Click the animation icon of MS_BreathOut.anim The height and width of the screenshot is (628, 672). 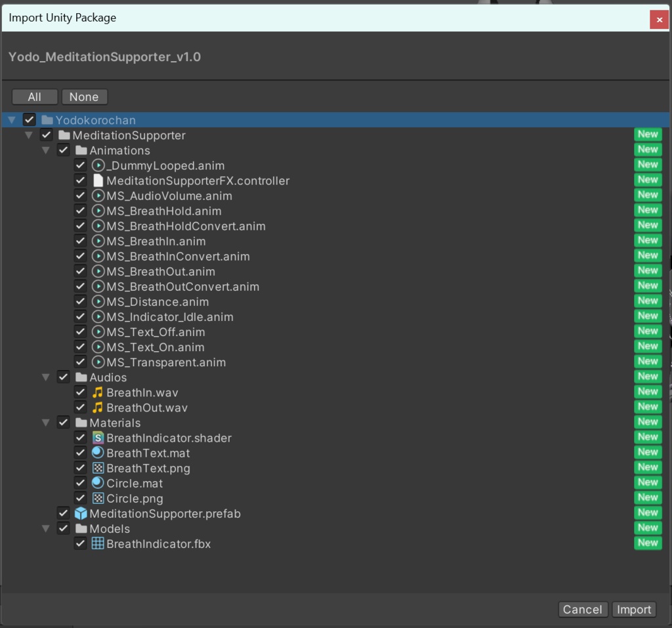pyautogui.click(x=98, y=272)
